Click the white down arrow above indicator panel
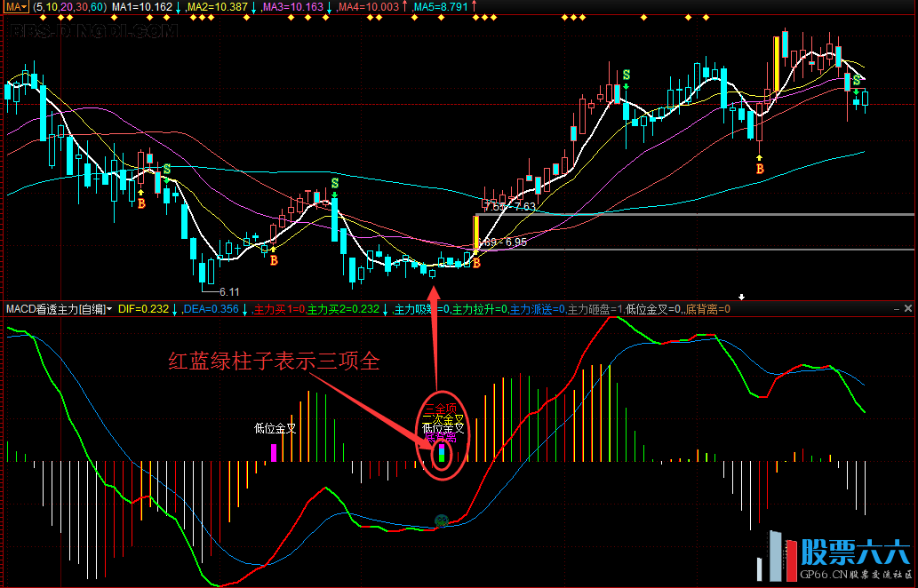The height and width of the screenshot is (588, 918). pyautogui.click(x=743, y=297)
